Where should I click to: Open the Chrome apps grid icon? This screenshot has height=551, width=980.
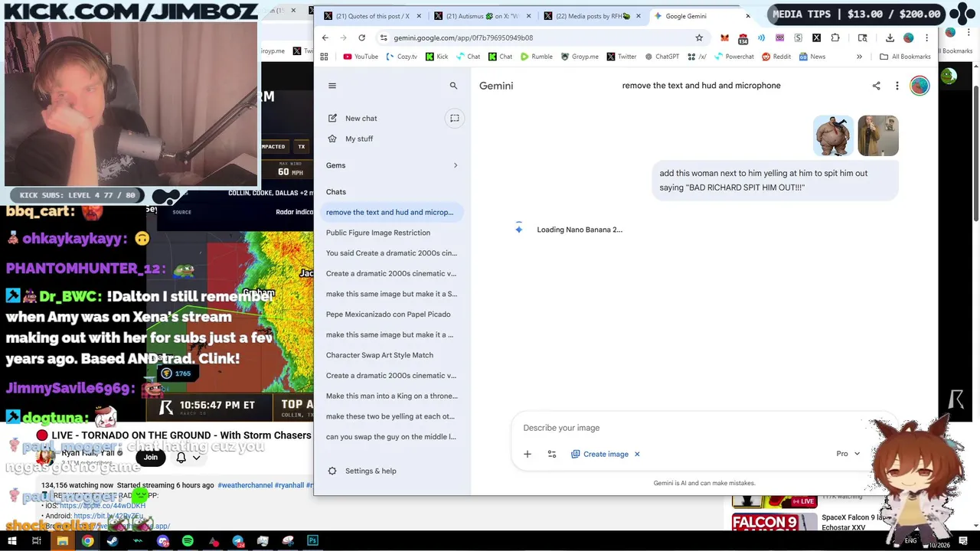[x=324, y=57]
